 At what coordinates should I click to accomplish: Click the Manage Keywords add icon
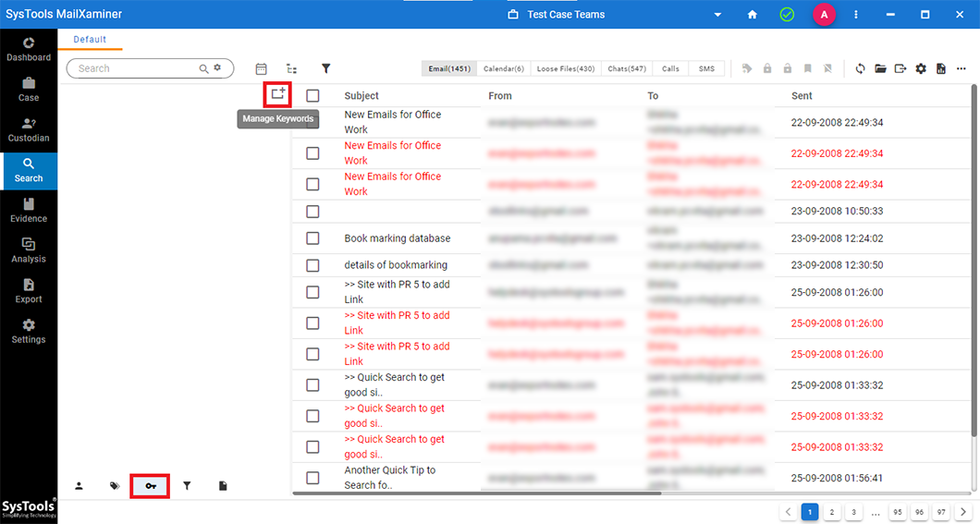[277, 94]
